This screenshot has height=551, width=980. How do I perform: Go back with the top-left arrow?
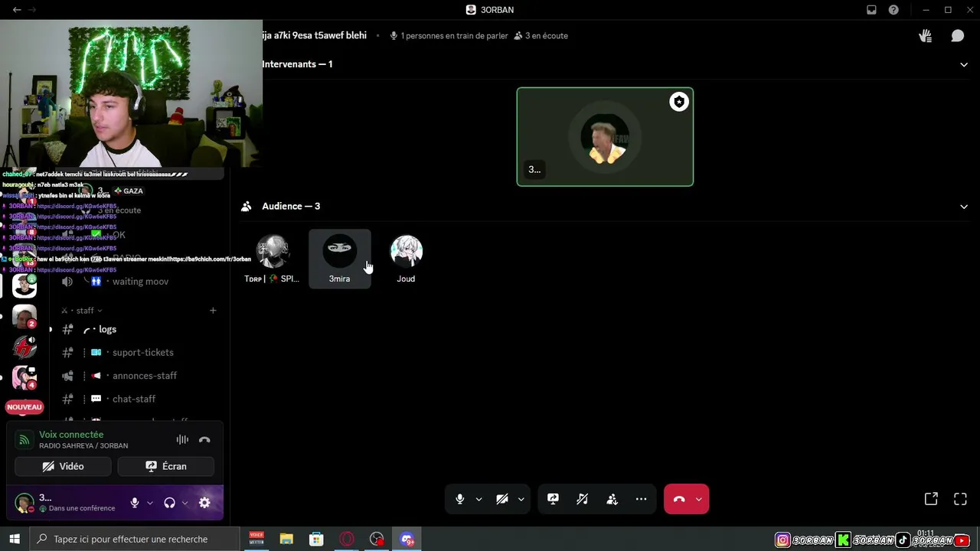click(17, 10)
